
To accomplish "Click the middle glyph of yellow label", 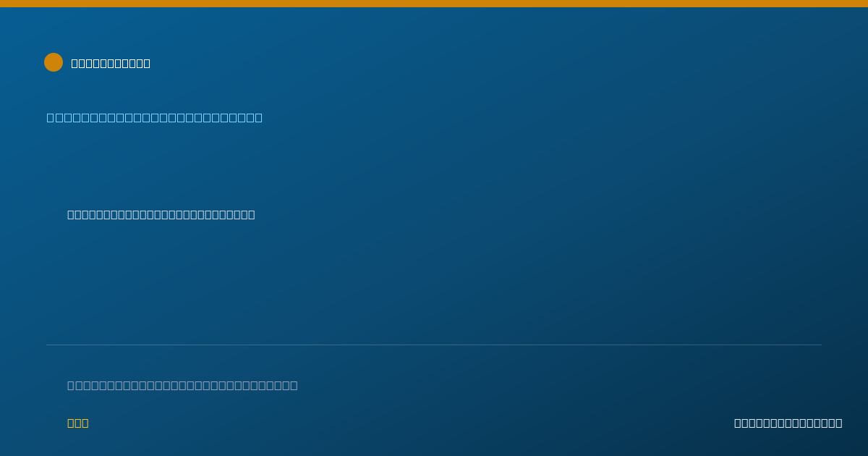I will pyautogui.click(x=78, y=423).
